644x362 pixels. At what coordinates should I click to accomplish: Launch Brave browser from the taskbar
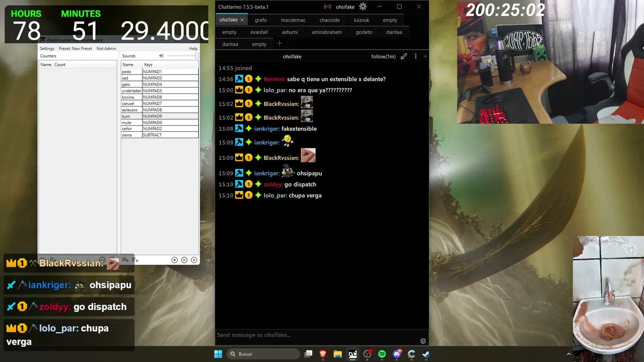point(323,354)
